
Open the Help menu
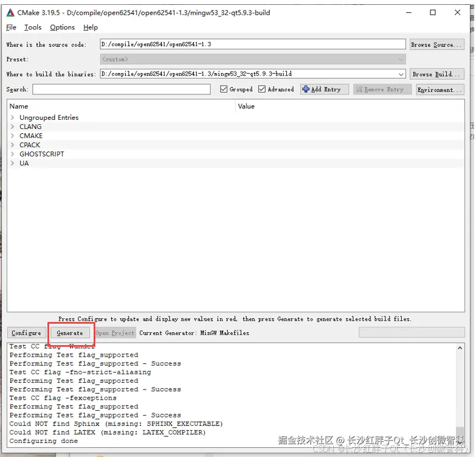tap(91, 27)
